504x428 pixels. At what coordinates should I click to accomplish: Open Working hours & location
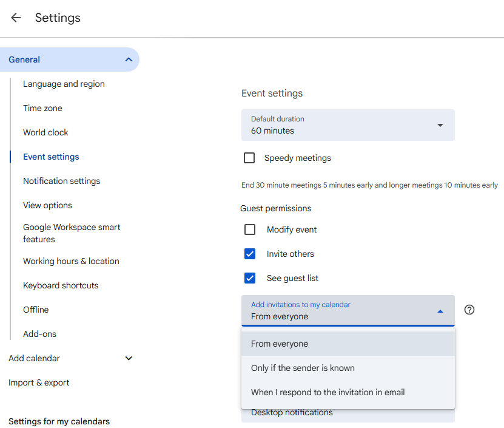click(71, 261)
